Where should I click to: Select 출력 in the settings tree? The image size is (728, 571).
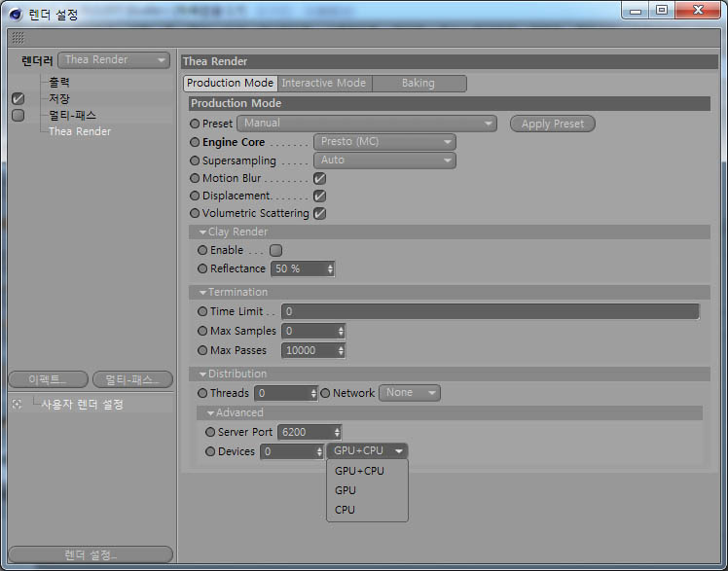59,82
